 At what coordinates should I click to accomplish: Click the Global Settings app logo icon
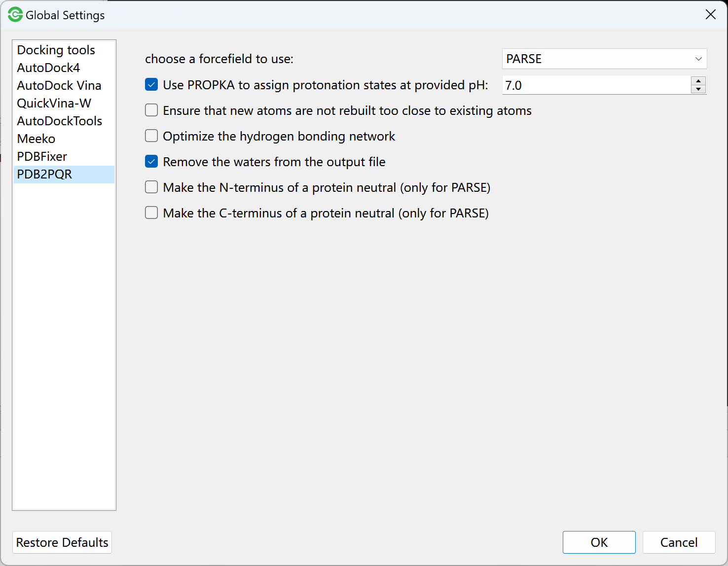pos(15,15)
